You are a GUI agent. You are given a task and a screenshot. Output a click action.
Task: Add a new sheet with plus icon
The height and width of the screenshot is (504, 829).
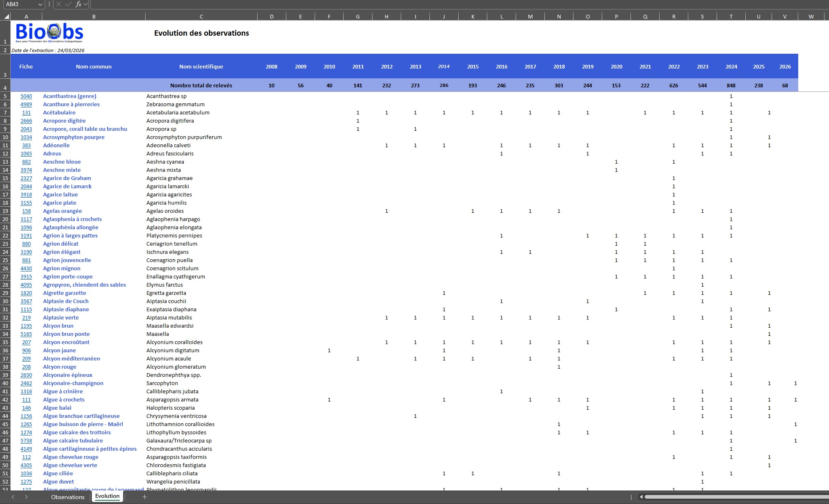click(144, 497)
